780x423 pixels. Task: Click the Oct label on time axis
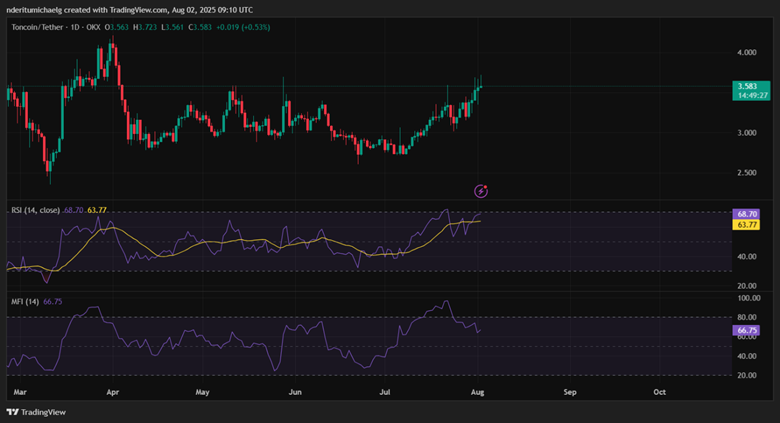coord(660,394)
